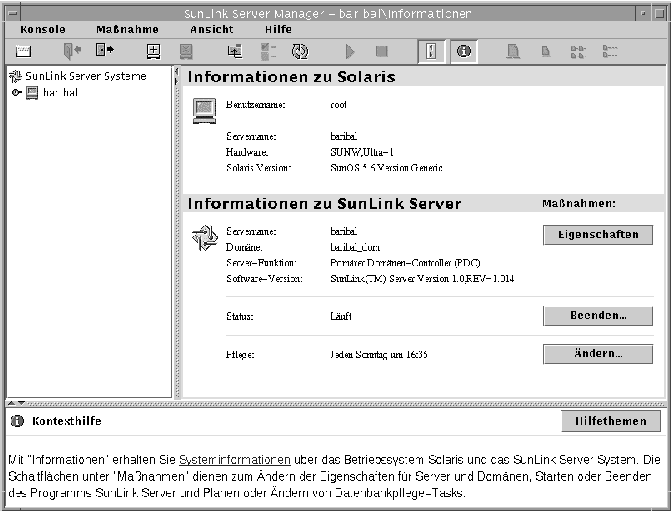Viewport: 672px width, 511px height.
Task: Click the SunLink Server Systeme root icon
Action: tap(15, 76)
